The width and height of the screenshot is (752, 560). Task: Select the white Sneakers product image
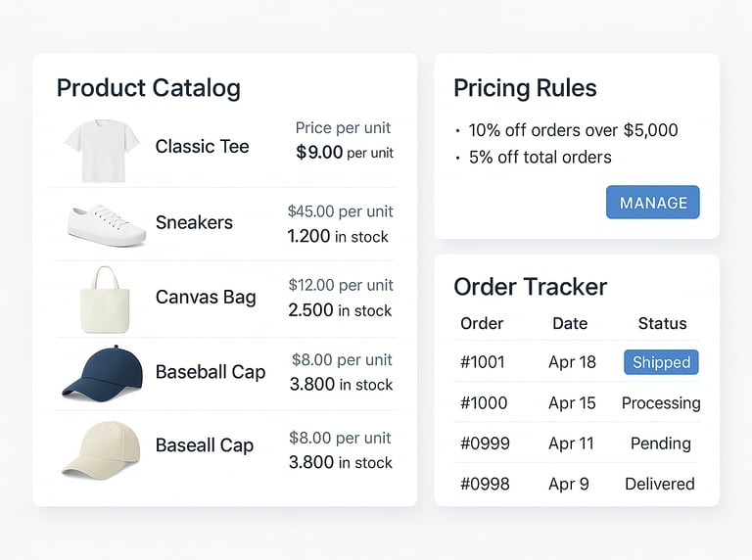(107, 224)
